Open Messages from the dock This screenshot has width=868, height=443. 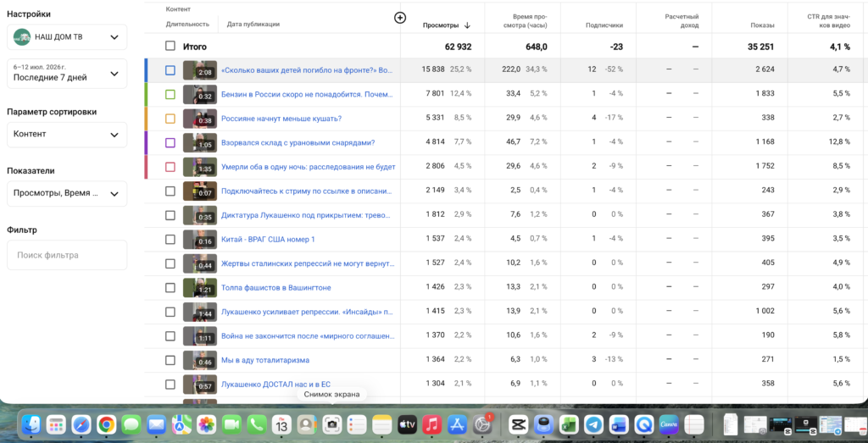tap(131, 424)
